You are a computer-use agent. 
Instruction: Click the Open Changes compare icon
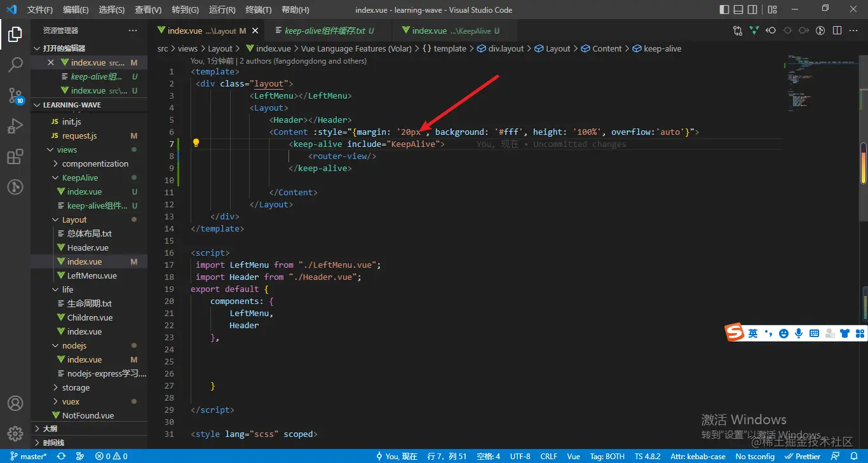click(738, 31)
